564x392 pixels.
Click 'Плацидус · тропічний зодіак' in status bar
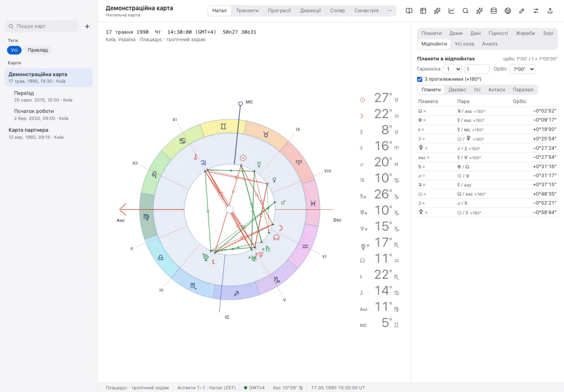tap(137, 388)
